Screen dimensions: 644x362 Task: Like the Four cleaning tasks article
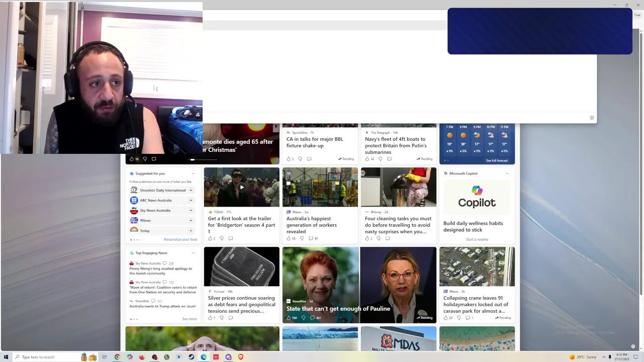point(367,238)
